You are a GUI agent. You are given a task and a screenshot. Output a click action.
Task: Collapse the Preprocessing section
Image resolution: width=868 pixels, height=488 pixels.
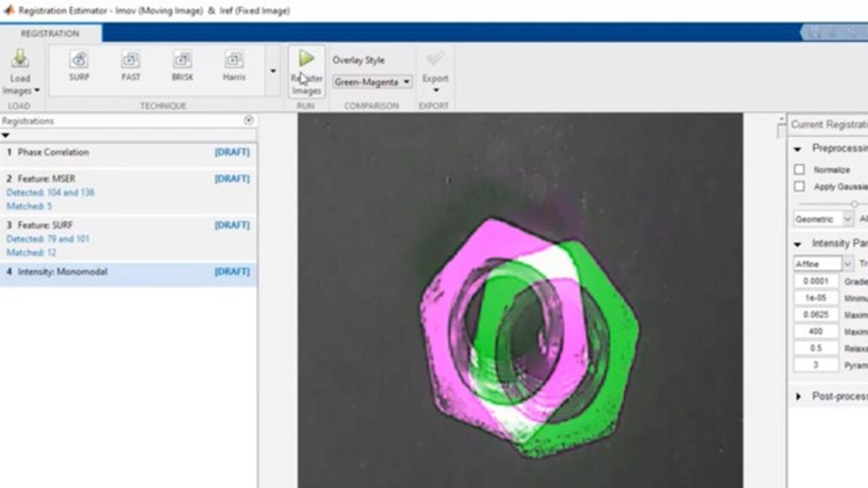coord(798,148)
